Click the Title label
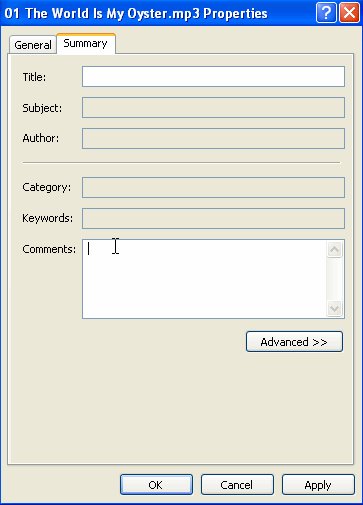 pyautogui.click(x=34, y=77)
